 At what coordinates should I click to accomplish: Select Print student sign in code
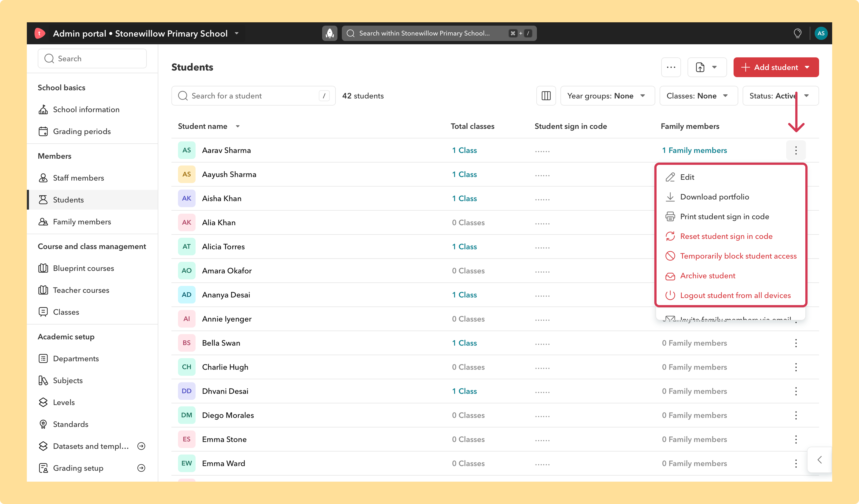pos(731,217)
